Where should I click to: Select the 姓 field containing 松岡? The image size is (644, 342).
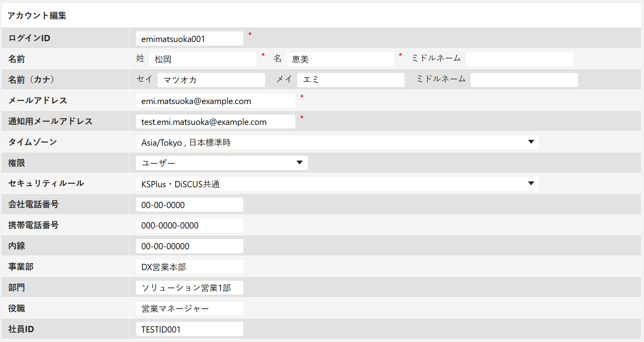[x=202, y=59]
